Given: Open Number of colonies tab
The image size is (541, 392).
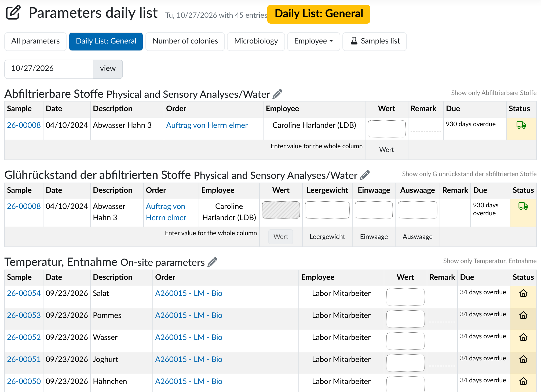Looking at the screenshot, I should (x=185, y=41).
